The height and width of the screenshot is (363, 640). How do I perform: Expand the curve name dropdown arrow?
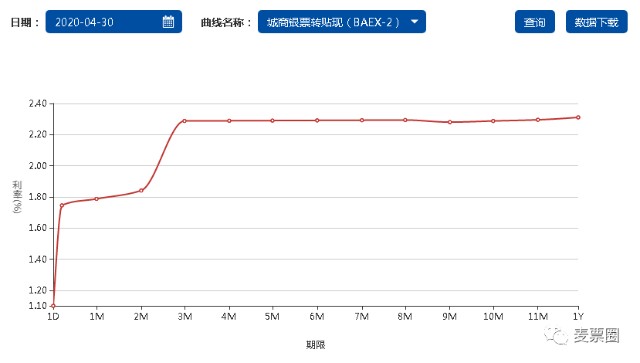pyautogui.click(x=414, y=21)
